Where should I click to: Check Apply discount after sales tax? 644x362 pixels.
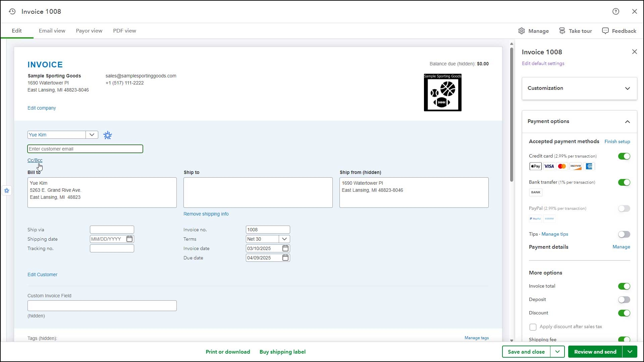533,327
